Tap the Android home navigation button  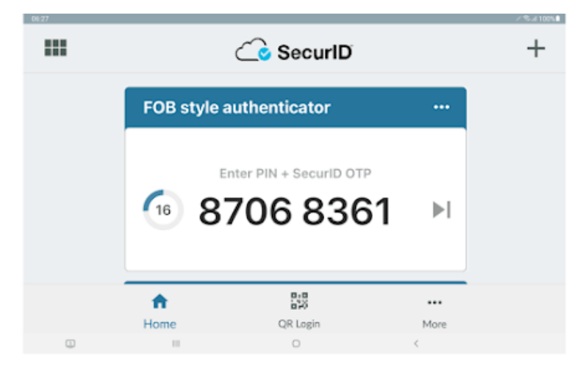(x=296, y=343)
